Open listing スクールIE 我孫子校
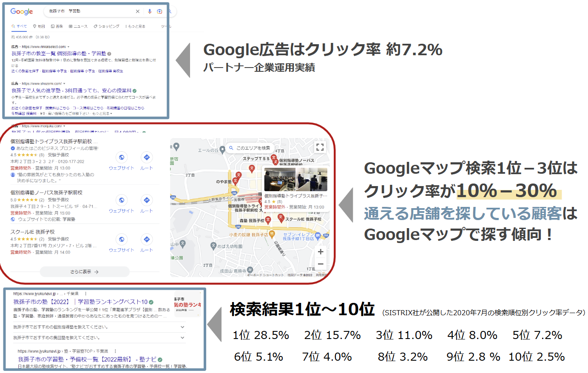This screenshot has height=373, width=588. pyautogui.click(x=33, y=232)
